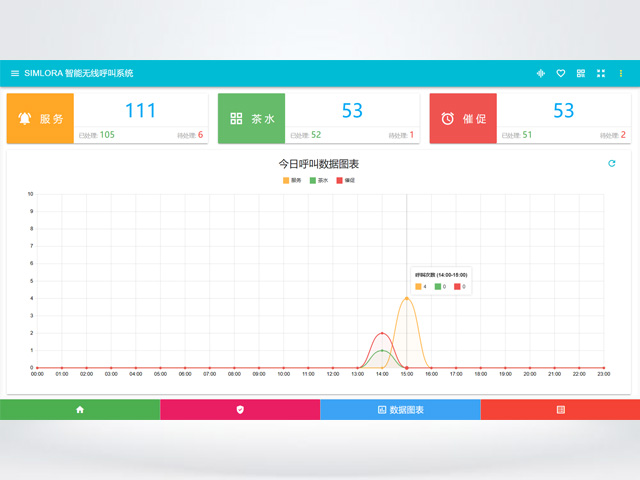Click the SIMLORA 智能无线呼叫系统 title
This screenshot has width=640, height=480.
click(79, 73)
